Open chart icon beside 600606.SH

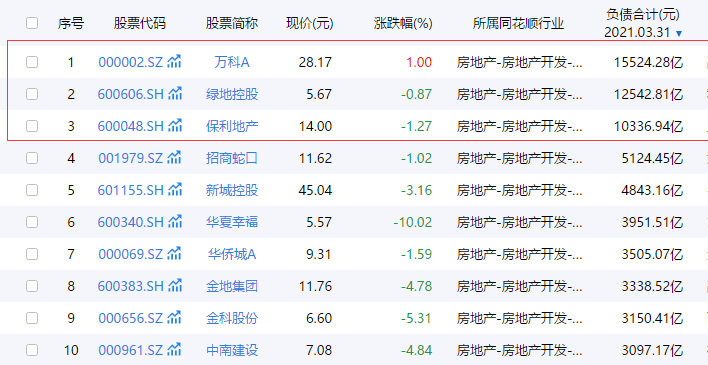point(175,94)
